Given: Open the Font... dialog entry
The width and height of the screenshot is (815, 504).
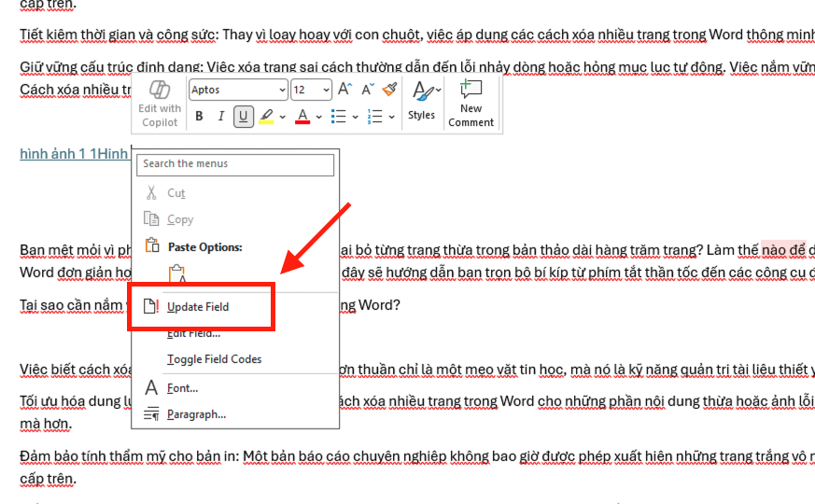Looking at the screenshot, I should coord(182,387).
